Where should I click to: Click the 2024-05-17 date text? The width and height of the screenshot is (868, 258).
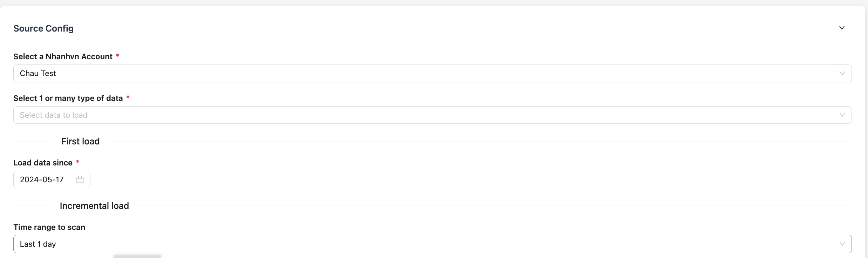(x=42, y=179)
